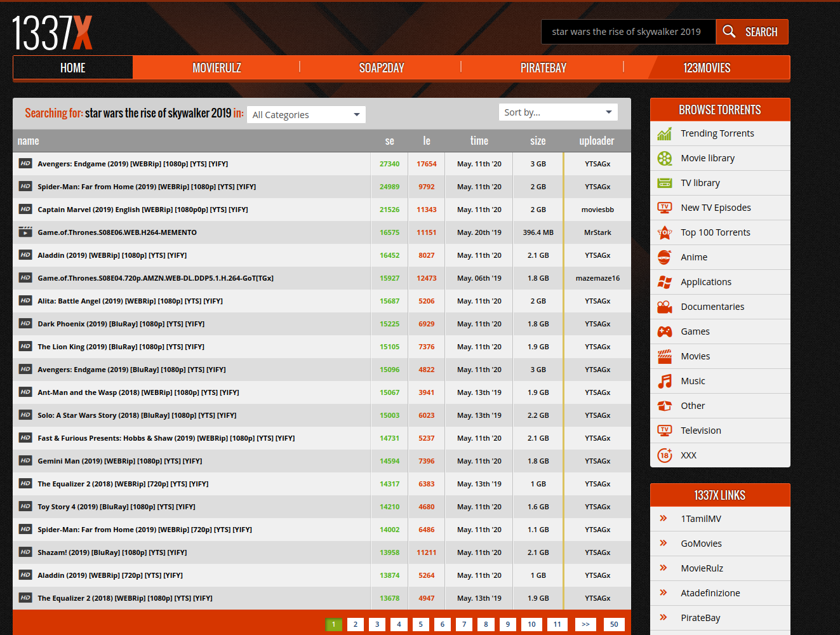Click the Television TV icon
Image resolution: width=840 pixels, height=635 pixels.
coord(665,431)
